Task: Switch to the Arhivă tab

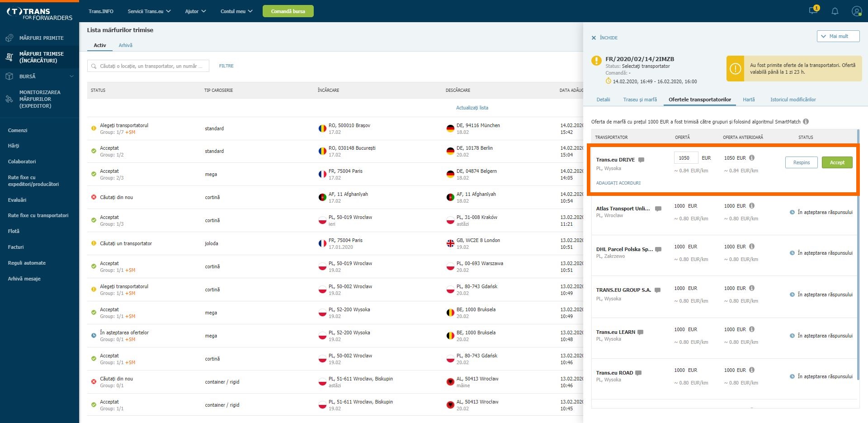Action: (x=125, y=45)
